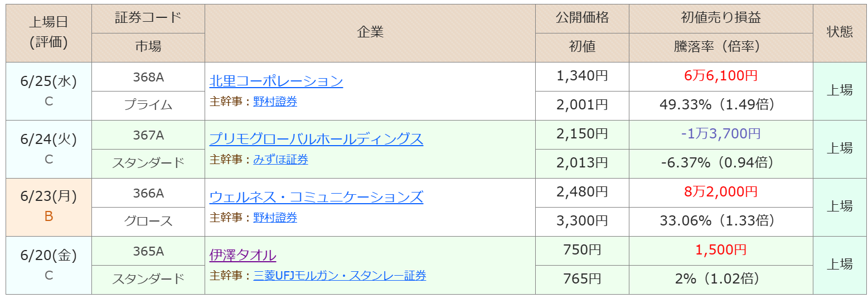Image resolution: width=868 pixels, height=298 pixels.
Task: Click the 企業 column header
Action: 370,33
